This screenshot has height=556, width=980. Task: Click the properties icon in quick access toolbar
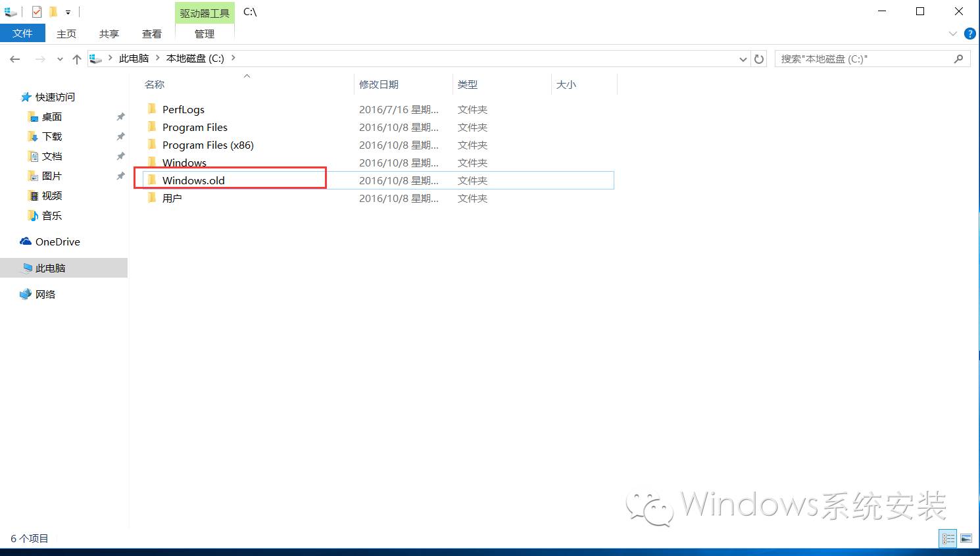coord(37,12)
